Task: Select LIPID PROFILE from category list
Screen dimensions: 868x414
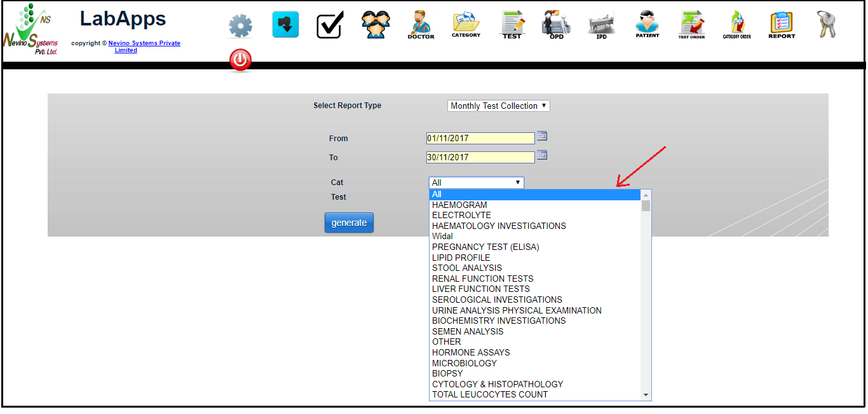Action: [x=461, y=258]
